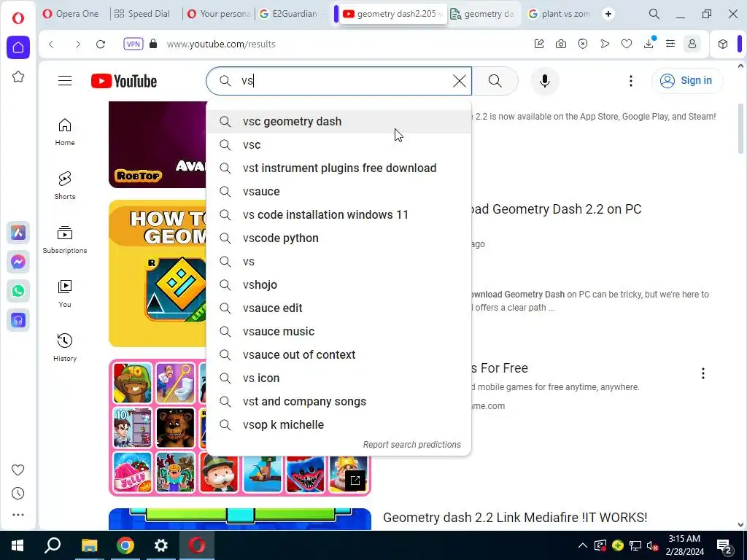Switch to the Speed Dial tab
Image resolution: width=747 pixels, height=560 pixels.
[x=142, y=14]
